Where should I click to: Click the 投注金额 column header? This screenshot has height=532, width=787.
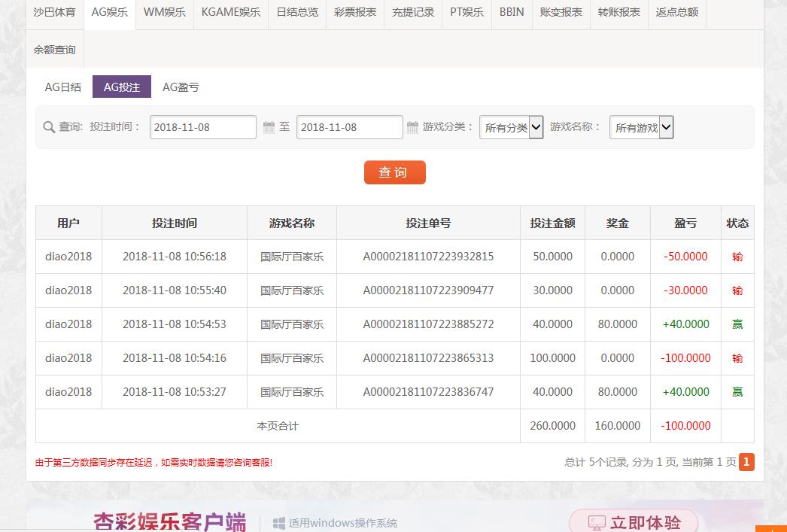point(552,223)
